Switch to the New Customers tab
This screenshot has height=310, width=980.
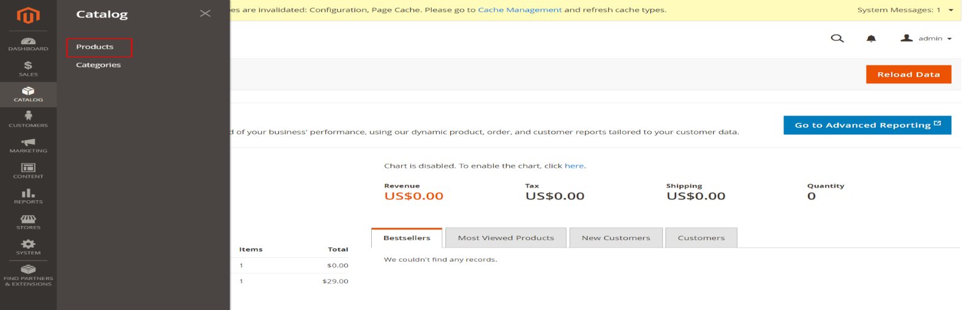coord(616,238)
